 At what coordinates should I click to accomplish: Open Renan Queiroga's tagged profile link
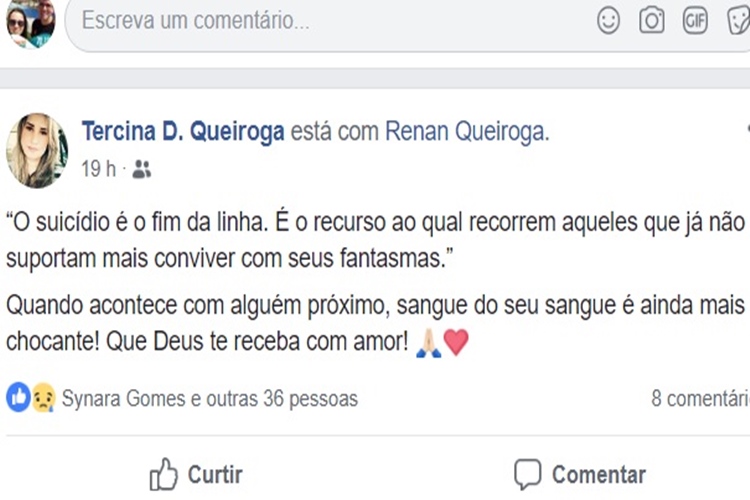click(466, 133)
